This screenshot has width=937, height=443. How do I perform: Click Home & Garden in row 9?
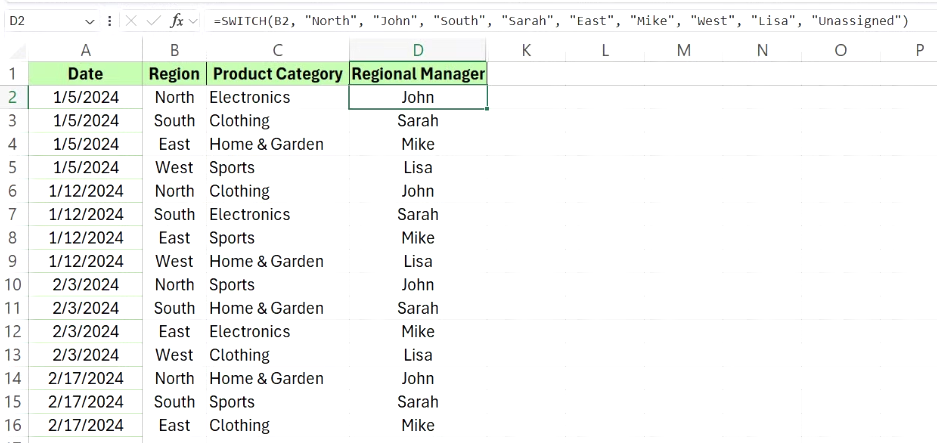click(267, 261)
